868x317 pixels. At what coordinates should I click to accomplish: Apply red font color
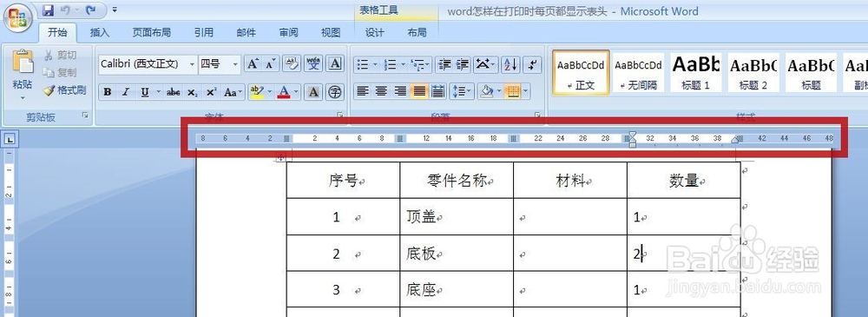click(x=285, y=92)
